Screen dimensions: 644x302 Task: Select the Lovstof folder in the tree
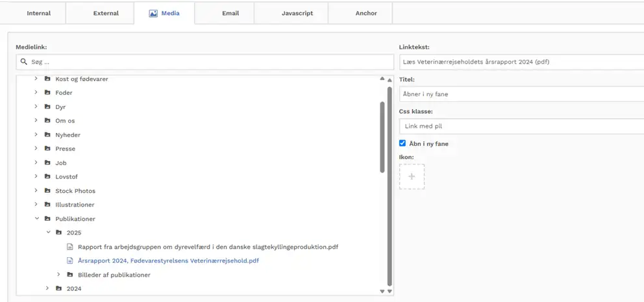coord(66,177)
